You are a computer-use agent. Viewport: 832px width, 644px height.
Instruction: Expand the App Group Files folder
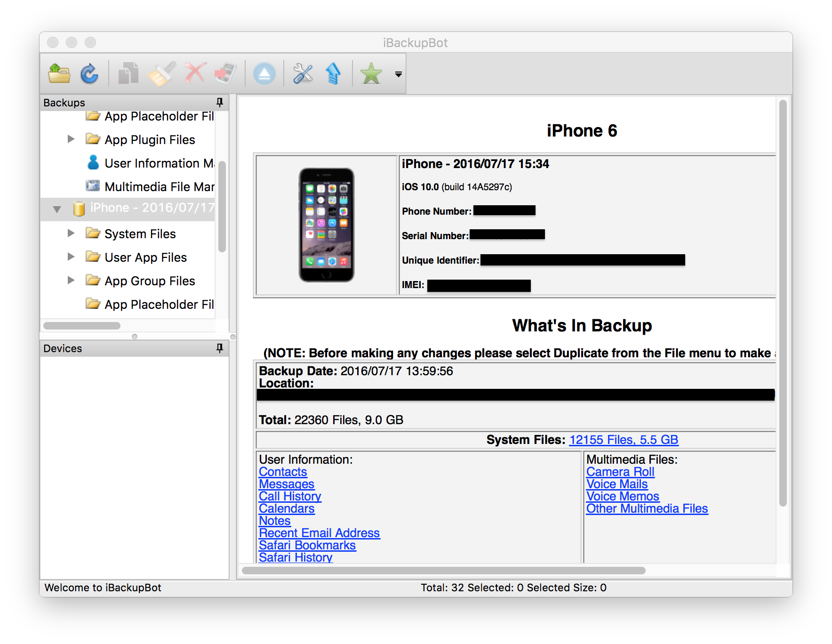tap(71, 280)
